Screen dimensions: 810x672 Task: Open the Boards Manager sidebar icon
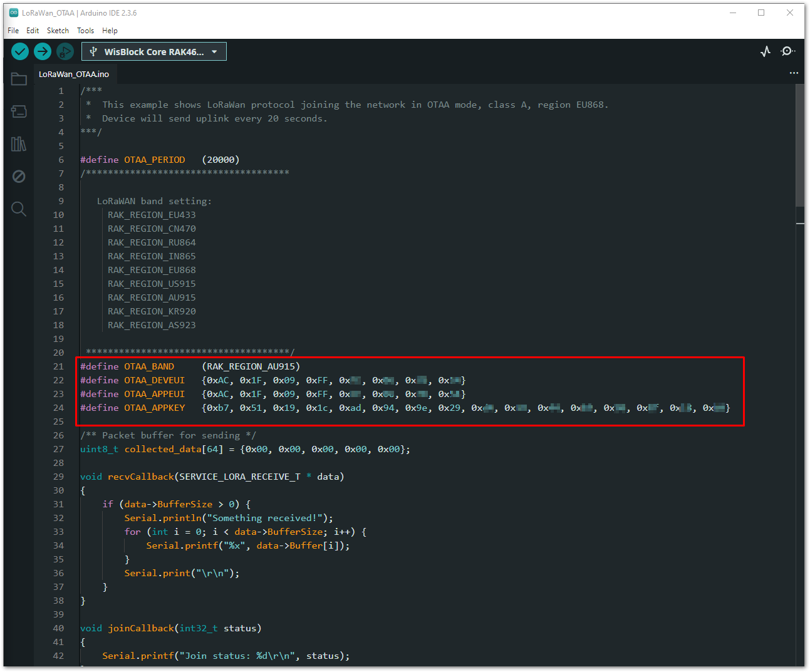[19, 111]
